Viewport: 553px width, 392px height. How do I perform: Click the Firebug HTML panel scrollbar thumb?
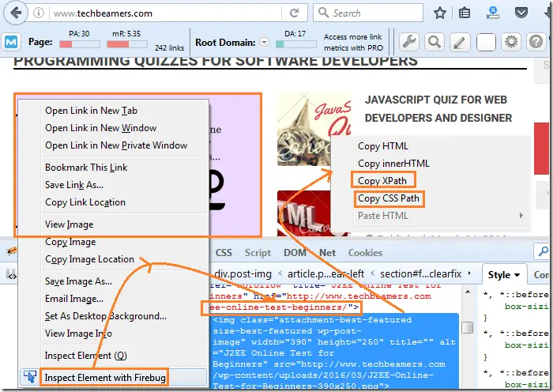tap(468, 327)
